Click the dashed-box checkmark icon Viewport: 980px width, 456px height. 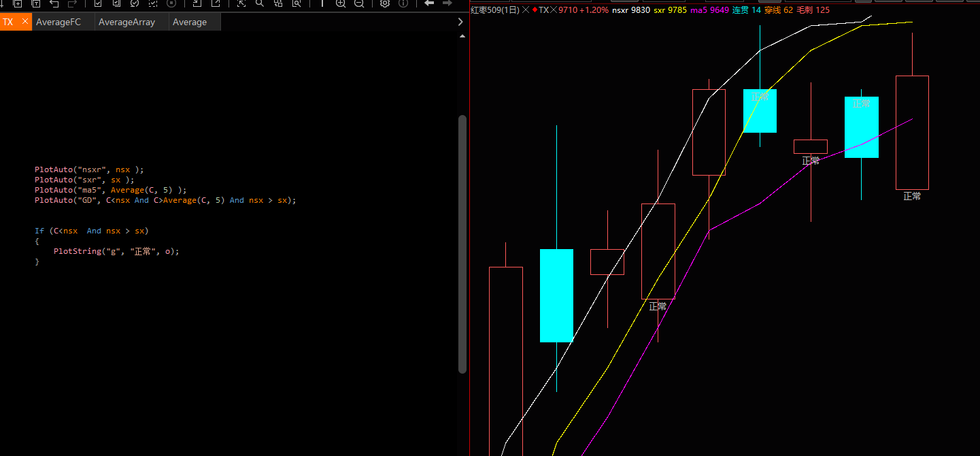[153, 3]
